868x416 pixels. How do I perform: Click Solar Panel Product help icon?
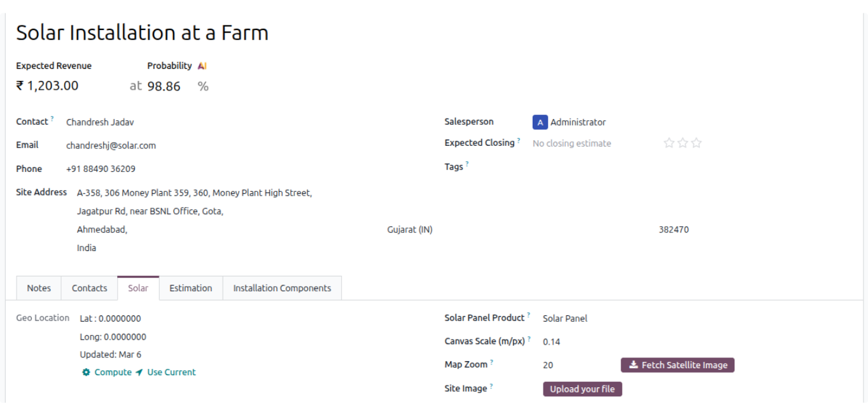pyautogui.click(x=529, y=315)
